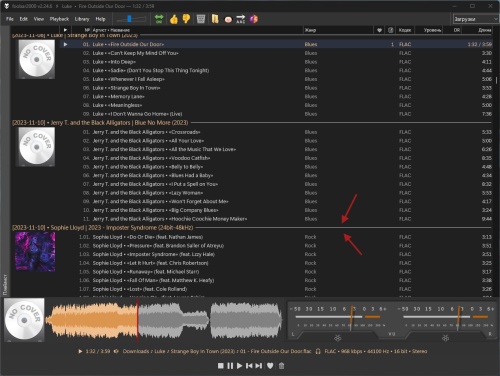Click the Fire Outside Our Door.flac file path
The image size is (500, 376).
pos(217,351)
